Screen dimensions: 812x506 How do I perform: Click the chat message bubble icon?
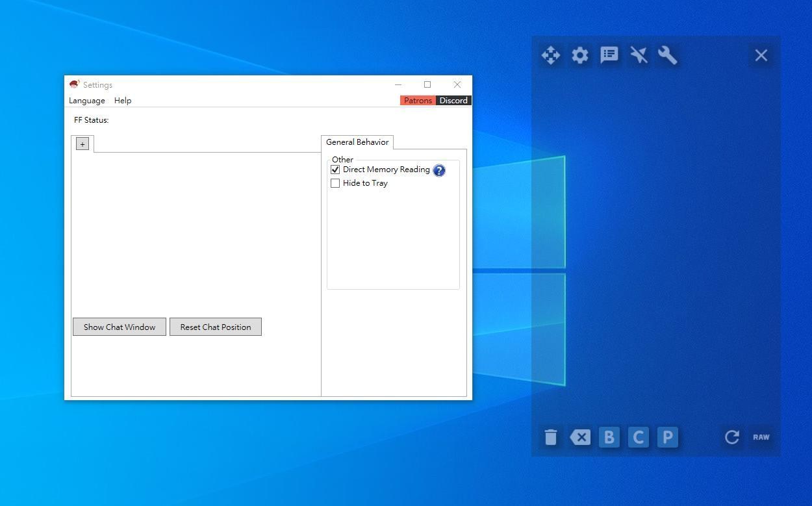click(609, 55)
